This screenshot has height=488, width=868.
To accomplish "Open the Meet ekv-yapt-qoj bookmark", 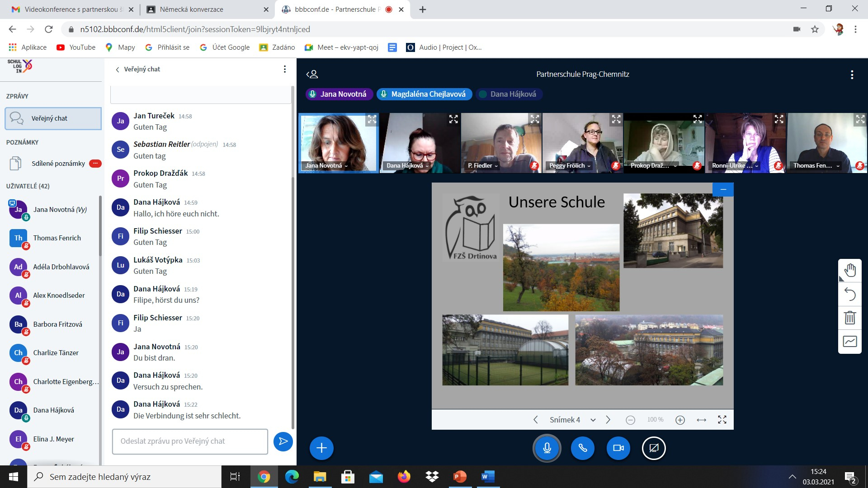I will [x=341, y=47].
